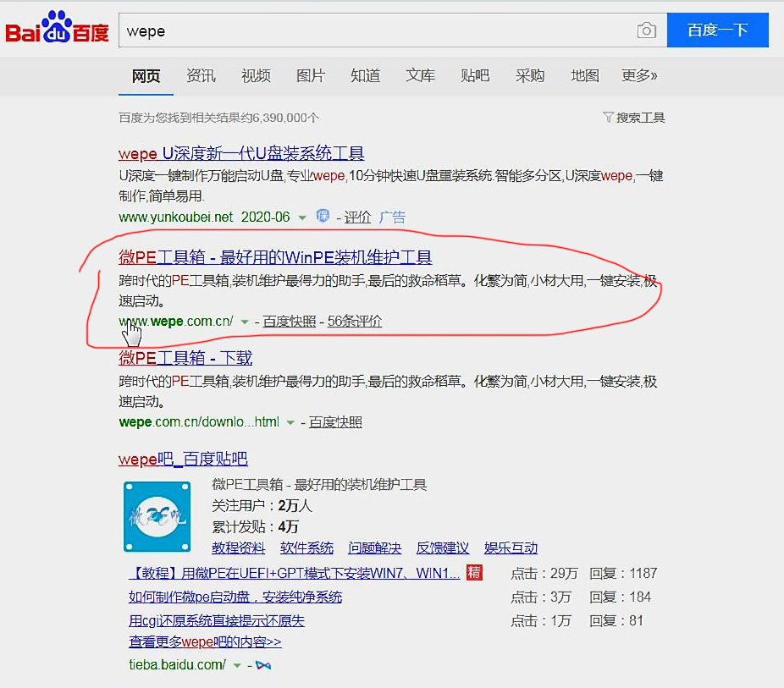Expand the dropdown arrow next to www.wepe.com.cn
Viewport: 784px width, 688px height.
tap(243, 322)
